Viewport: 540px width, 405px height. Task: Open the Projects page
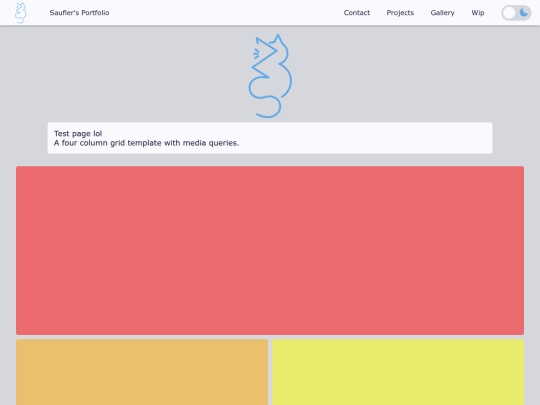[400, 13]
